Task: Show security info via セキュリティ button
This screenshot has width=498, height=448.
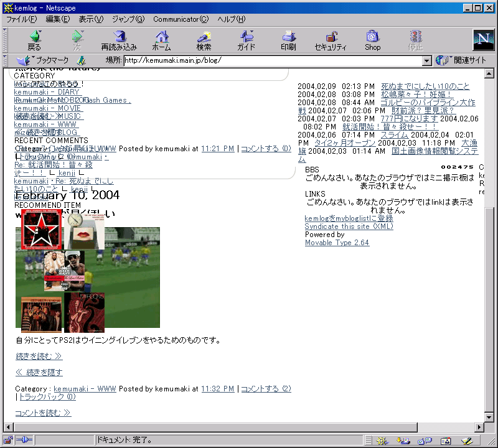Action: (x=331, y=40)
